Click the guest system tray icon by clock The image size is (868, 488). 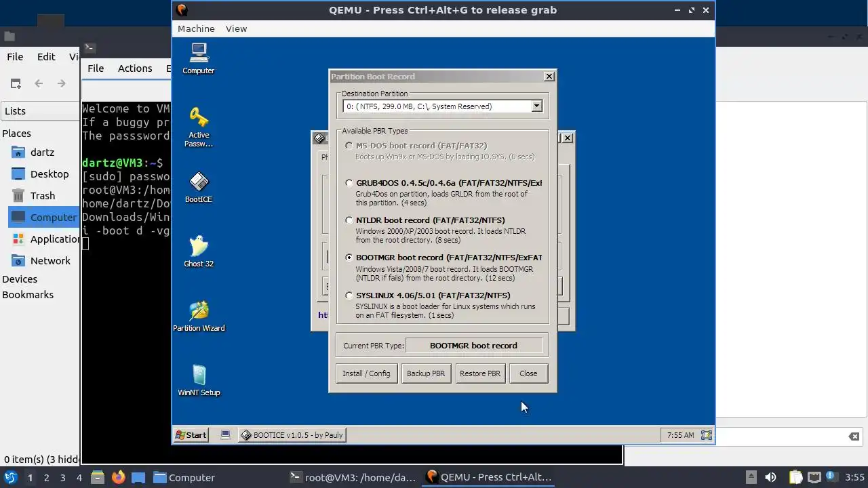click(x=706, y=435)
